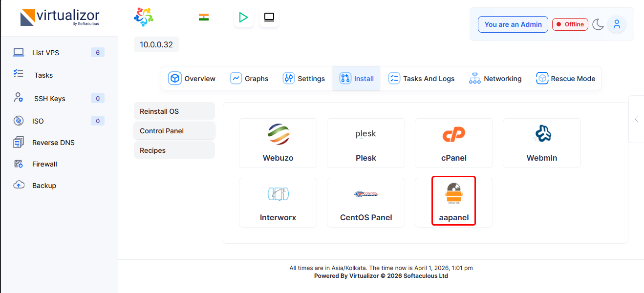
Task: Open the user profile icon
Action: click(617, 24)
